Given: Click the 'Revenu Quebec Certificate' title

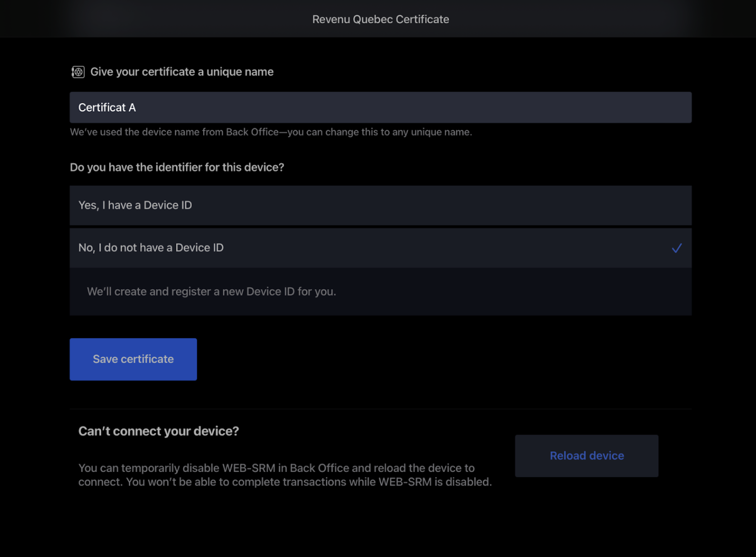Looking at the screenshot, I should (x=381, y=19).
